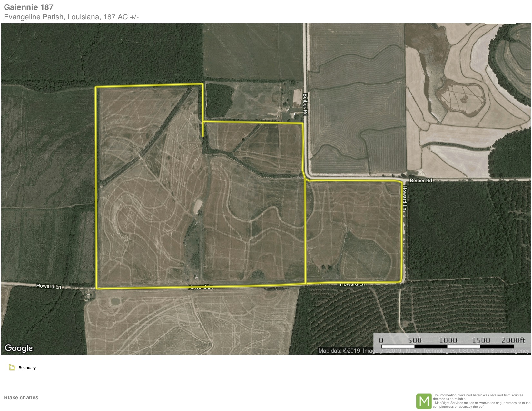Select the Boundary legend label text

(27, 368)
